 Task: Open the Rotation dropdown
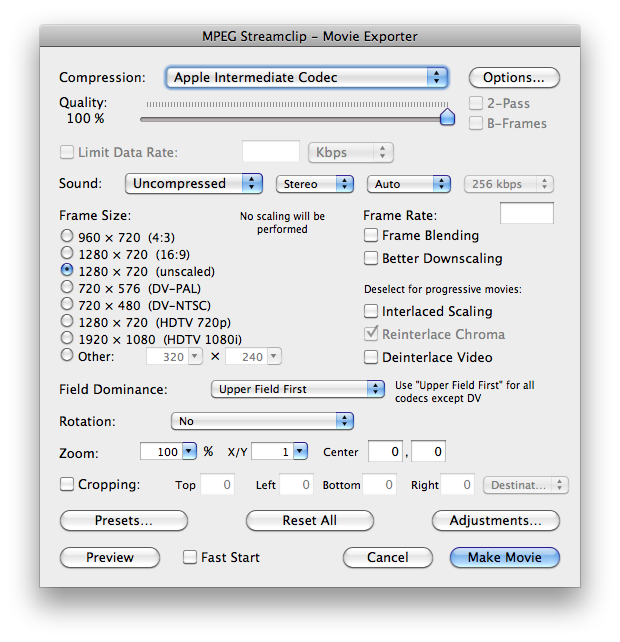coord(262,421)
